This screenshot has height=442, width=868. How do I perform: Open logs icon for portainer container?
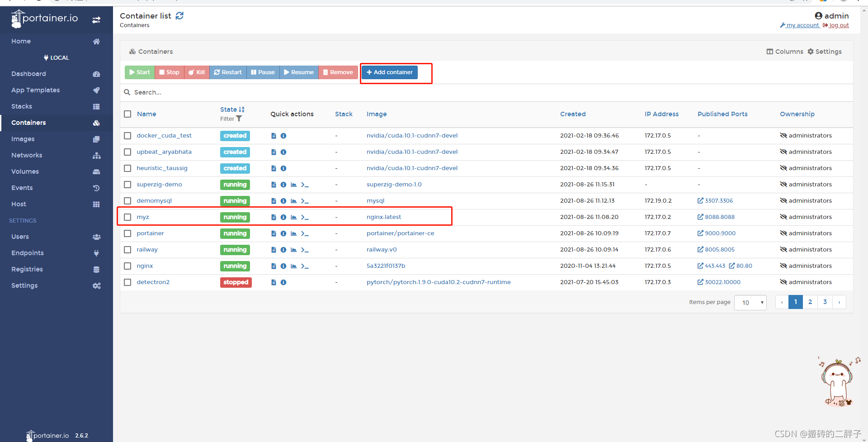click(x=274, y=233)
